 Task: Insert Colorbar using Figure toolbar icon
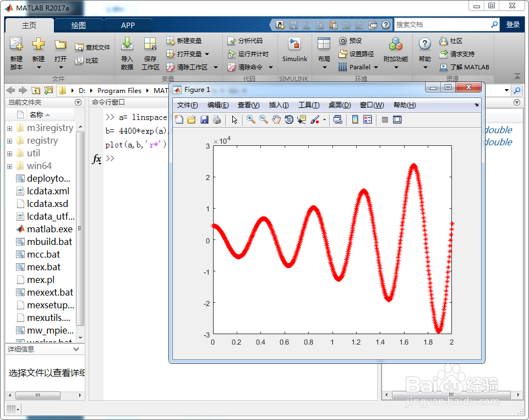(355, 119)
